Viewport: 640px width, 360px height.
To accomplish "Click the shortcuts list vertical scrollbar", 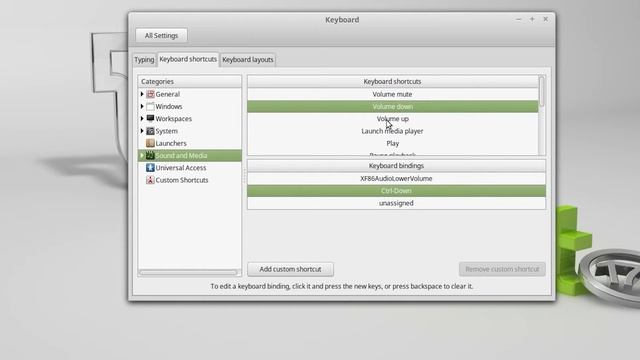I will point(542,91).
